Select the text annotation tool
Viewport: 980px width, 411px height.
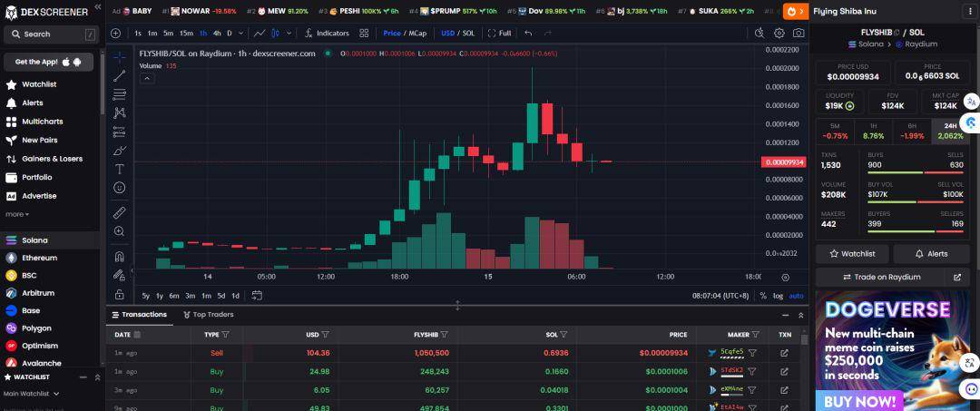(x=120, y=170)
